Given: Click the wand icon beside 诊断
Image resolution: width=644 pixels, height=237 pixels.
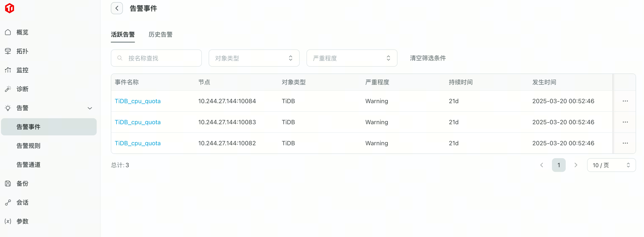Looking at the screenshot, I should (x=8, y=89).
